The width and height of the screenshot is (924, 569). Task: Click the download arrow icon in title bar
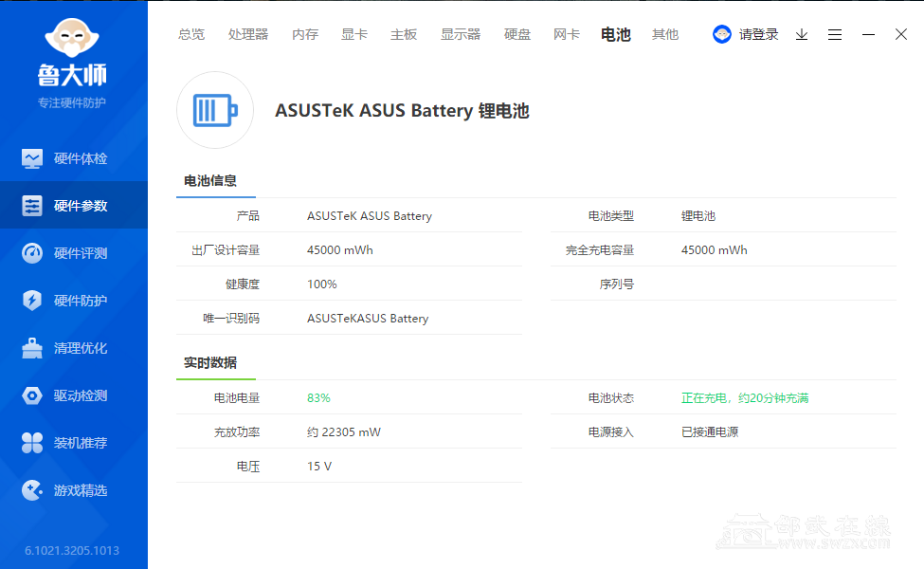click(802, 34)
